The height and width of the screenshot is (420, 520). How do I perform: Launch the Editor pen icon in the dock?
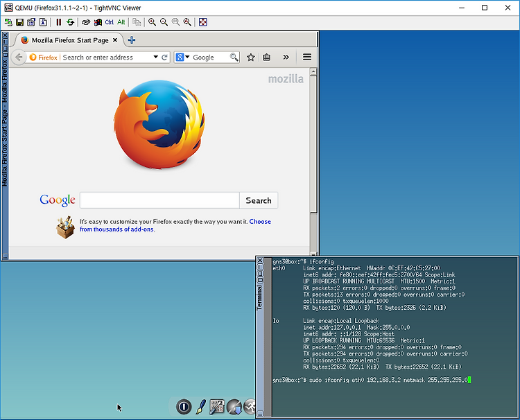200,406
